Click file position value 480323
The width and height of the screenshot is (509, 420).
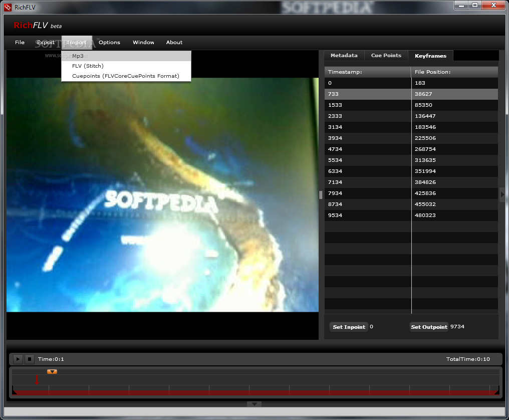pos(425,216)
